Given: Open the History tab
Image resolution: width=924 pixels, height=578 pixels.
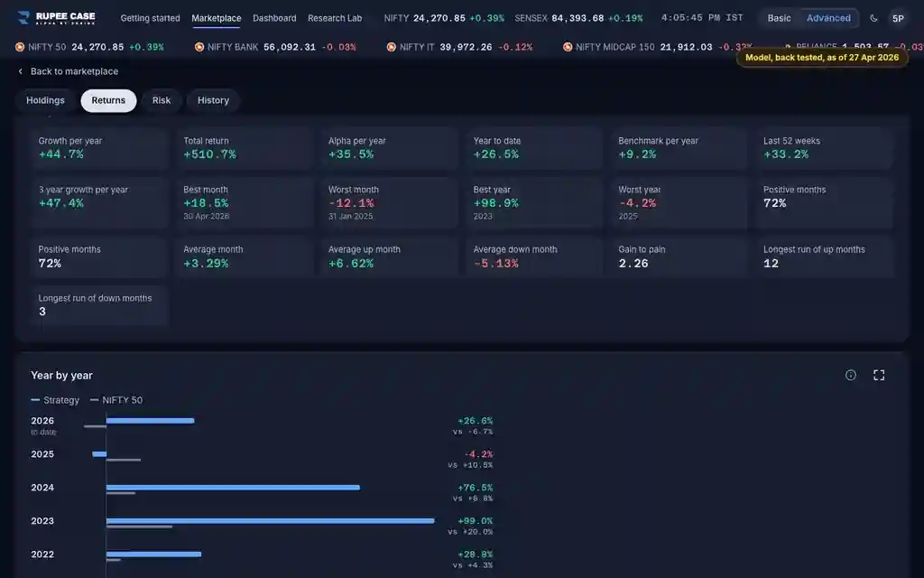Looking at the screenshot, I should 213,100.
